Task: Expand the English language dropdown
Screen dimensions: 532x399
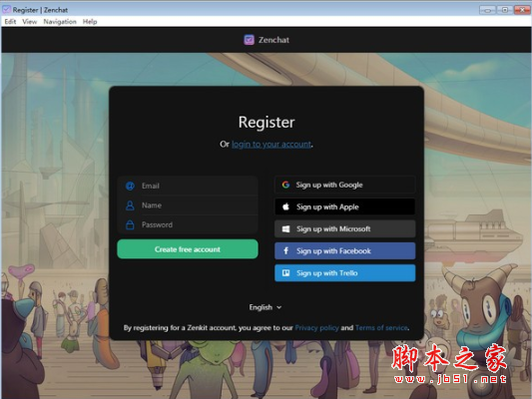Action: click(266, 307)
